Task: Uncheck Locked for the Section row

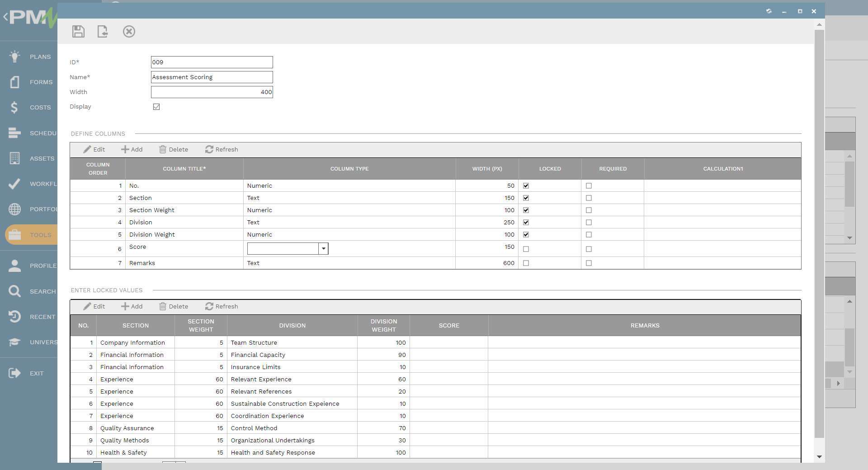Action: pyautogui.click(x=526, y=198)
